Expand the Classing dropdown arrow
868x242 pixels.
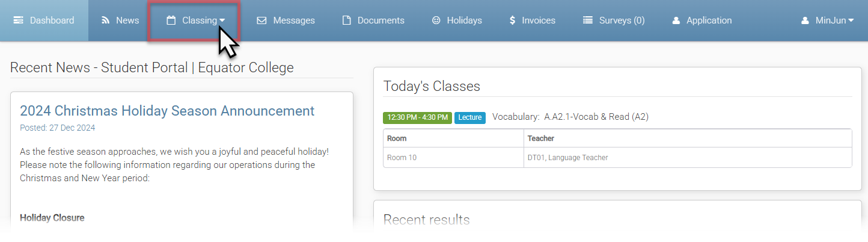point(222,20)
